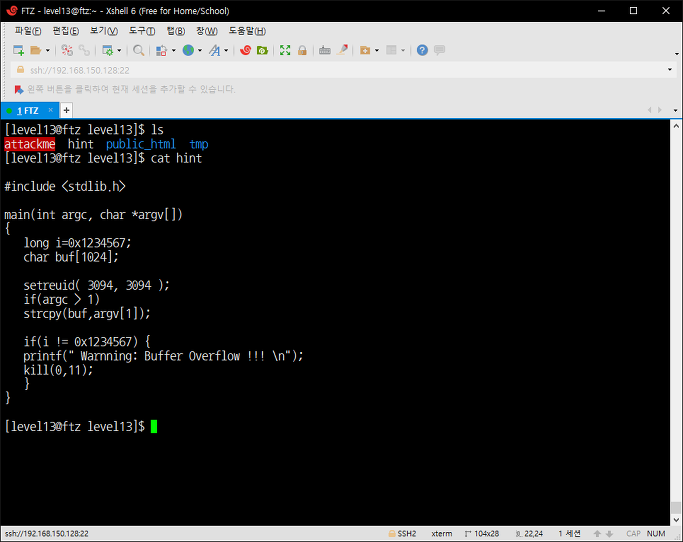Click the ssh://192.168.150.128:22 address field
683x542 pixels.
click(344, 70)
